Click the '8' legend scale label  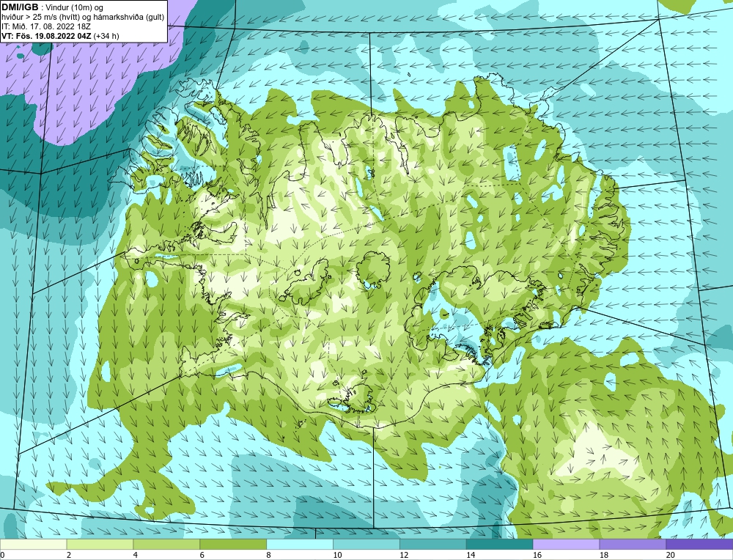coord(269,555)
